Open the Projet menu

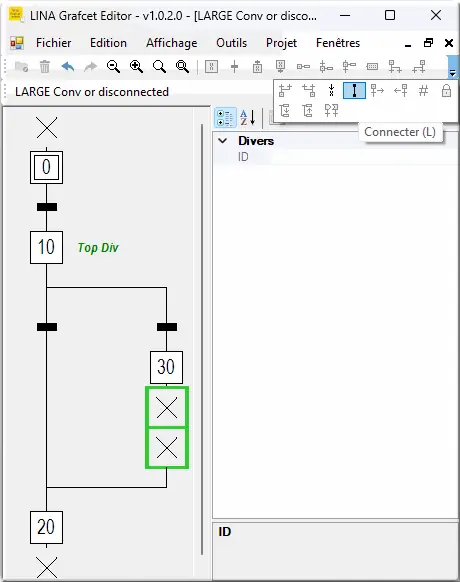pyautogui.click(x=281, y=43)
